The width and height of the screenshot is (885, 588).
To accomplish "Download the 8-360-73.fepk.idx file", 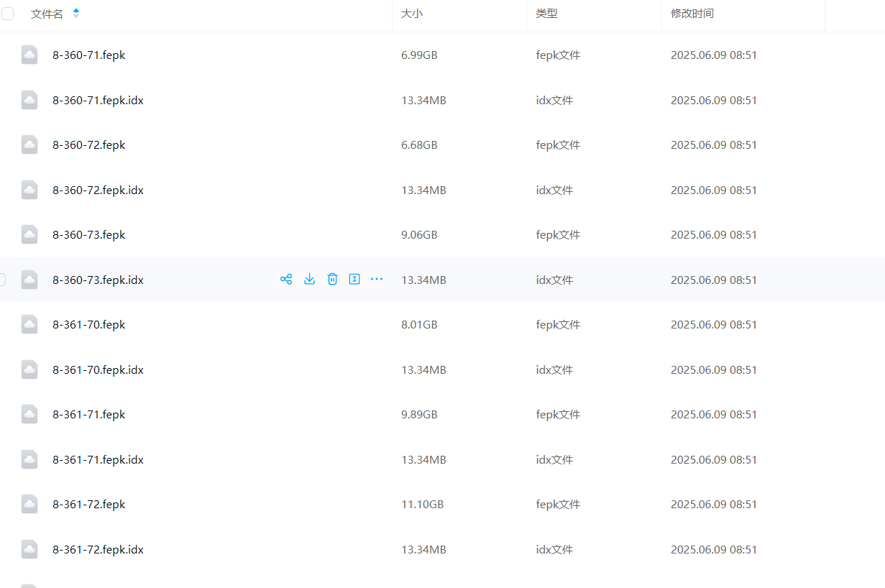I will tap(309, 279).
